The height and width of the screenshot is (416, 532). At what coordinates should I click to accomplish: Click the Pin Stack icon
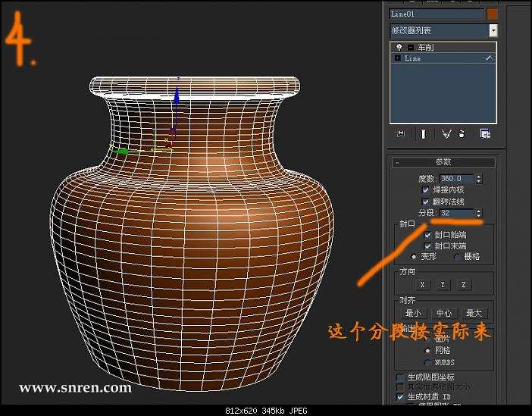(402, 134)
